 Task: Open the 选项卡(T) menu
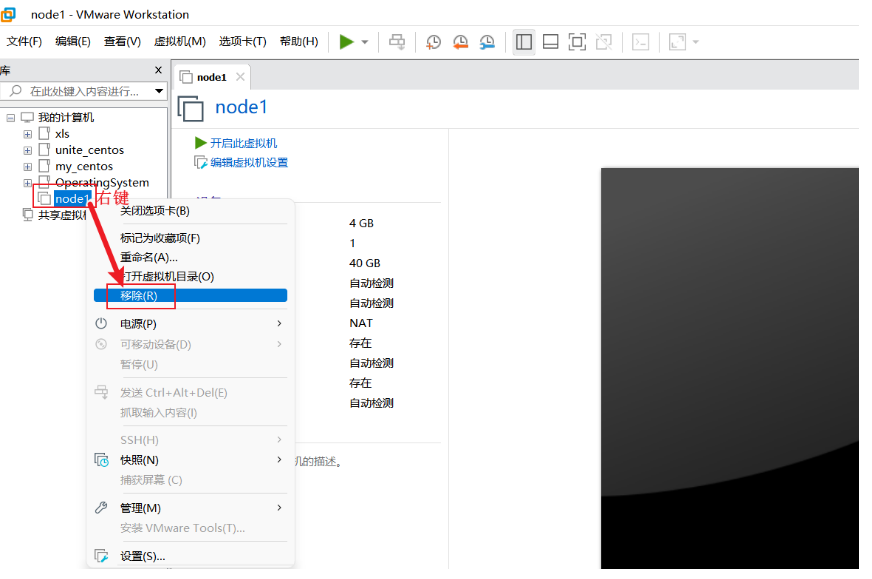click(x=242, y=42)
